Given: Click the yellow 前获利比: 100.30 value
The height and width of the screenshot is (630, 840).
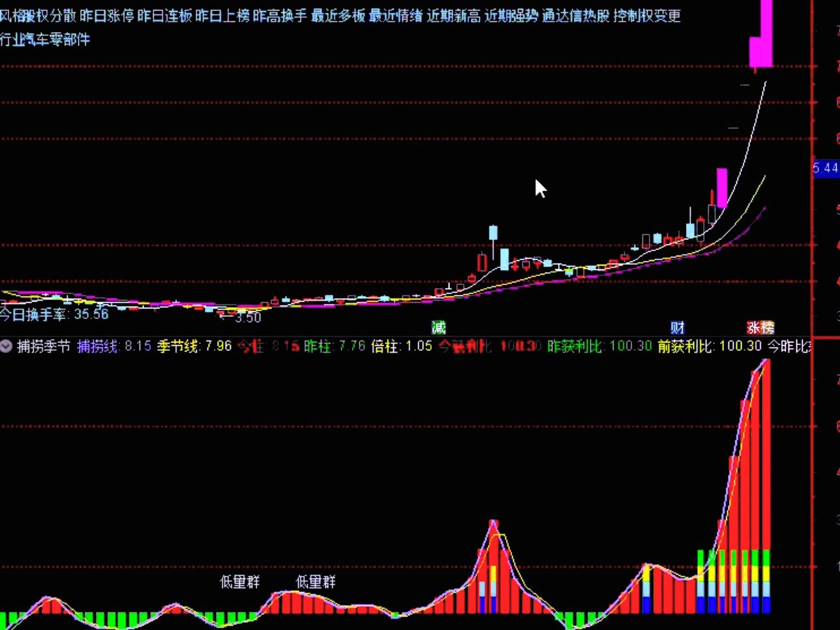Looking at the screenshot, I should (710, 346).
